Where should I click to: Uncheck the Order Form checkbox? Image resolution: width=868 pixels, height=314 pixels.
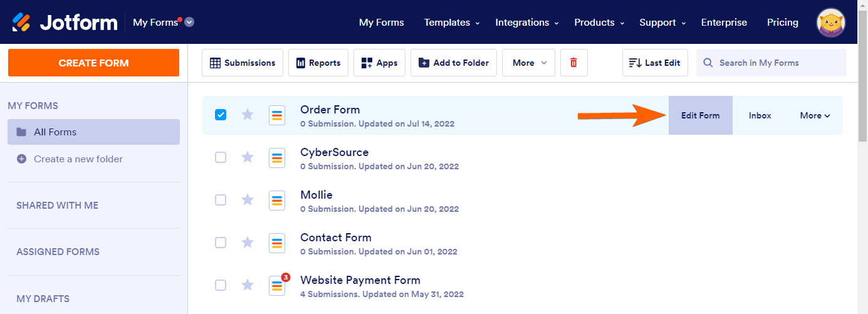[x=221, y=115]
